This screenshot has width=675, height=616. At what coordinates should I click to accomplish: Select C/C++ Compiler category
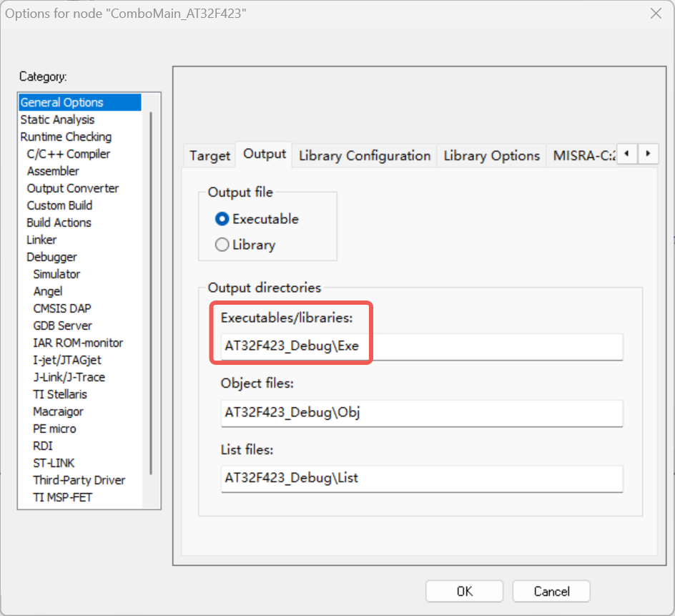pyautogui.click(x=69, y=154)
